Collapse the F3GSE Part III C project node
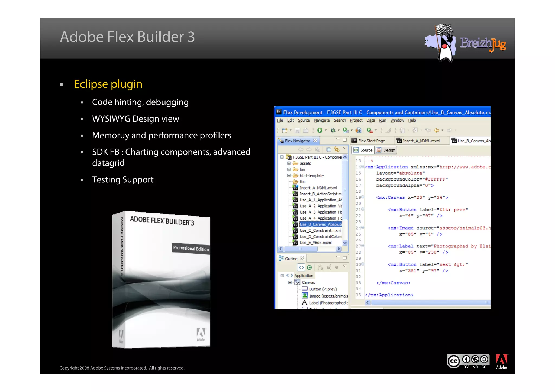This screenshot has height=392, width=555. pyautogui.click(x=282, y=157)
